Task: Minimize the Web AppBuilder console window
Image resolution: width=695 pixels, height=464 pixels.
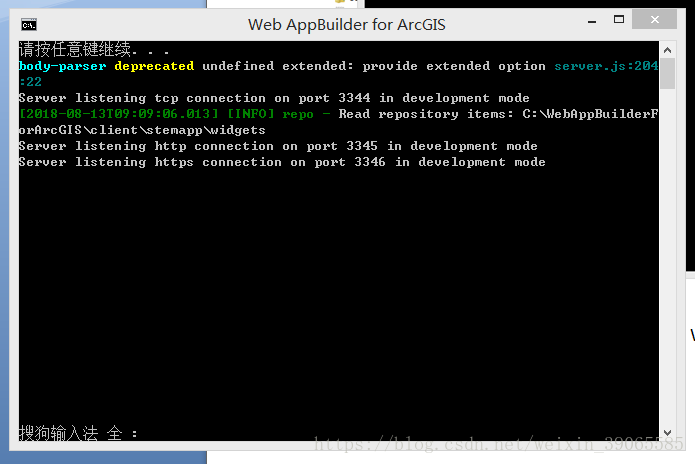Action: [592, 21]
